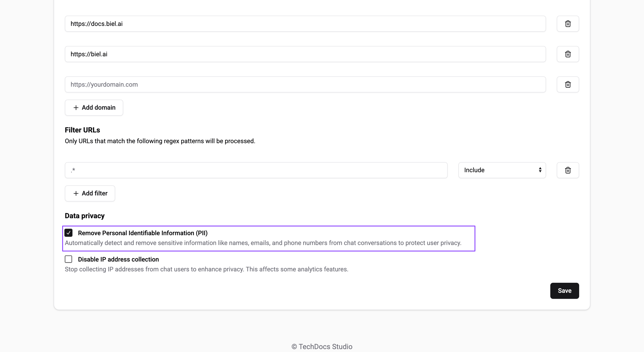The image size is (644, 352).
Task: Click the delete icon for empty domain field
Action: [568, 84]
